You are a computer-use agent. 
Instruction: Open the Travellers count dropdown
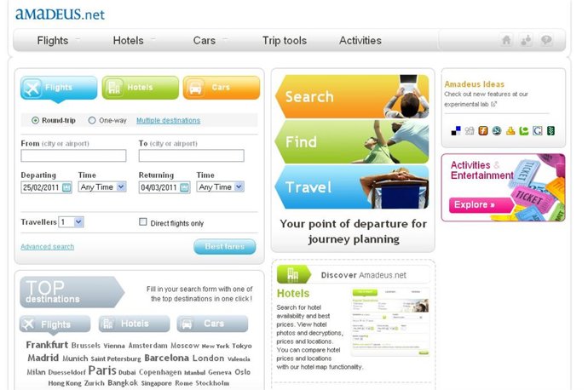click(72, 222)
